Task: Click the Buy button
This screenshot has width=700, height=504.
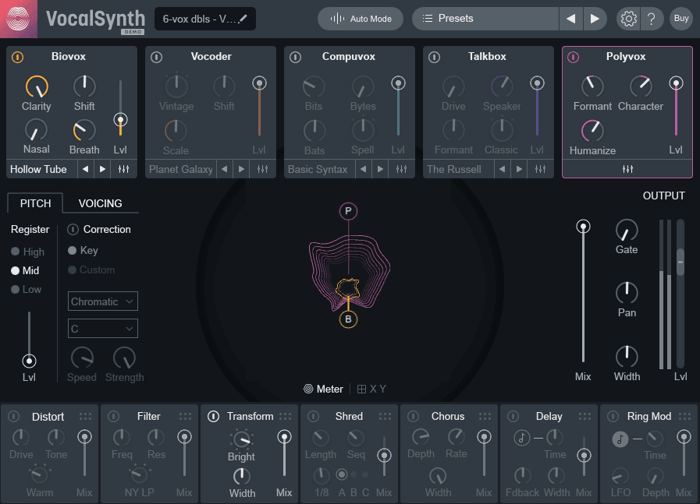Action: coord(681,18)
